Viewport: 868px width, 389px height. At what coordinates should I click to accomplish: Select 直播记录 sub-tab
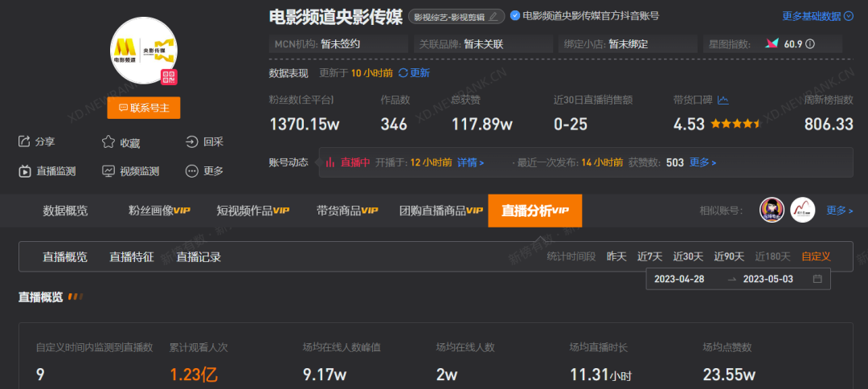click(199, 257)
